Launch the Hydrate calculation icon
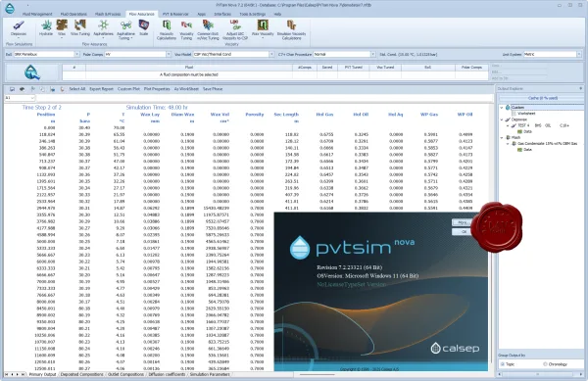This screenshot has width=588, height=381. (x=46, y=28)
